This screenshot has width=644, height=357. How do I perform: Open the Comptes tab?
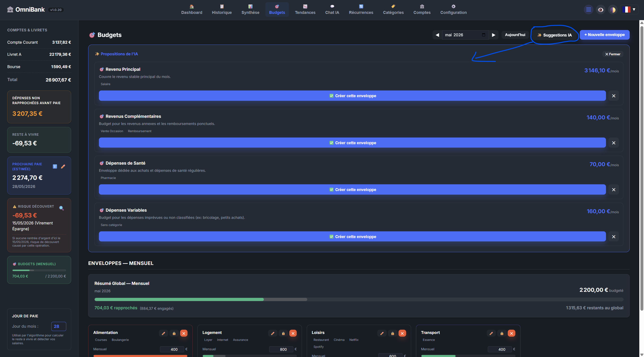point(422,9)
